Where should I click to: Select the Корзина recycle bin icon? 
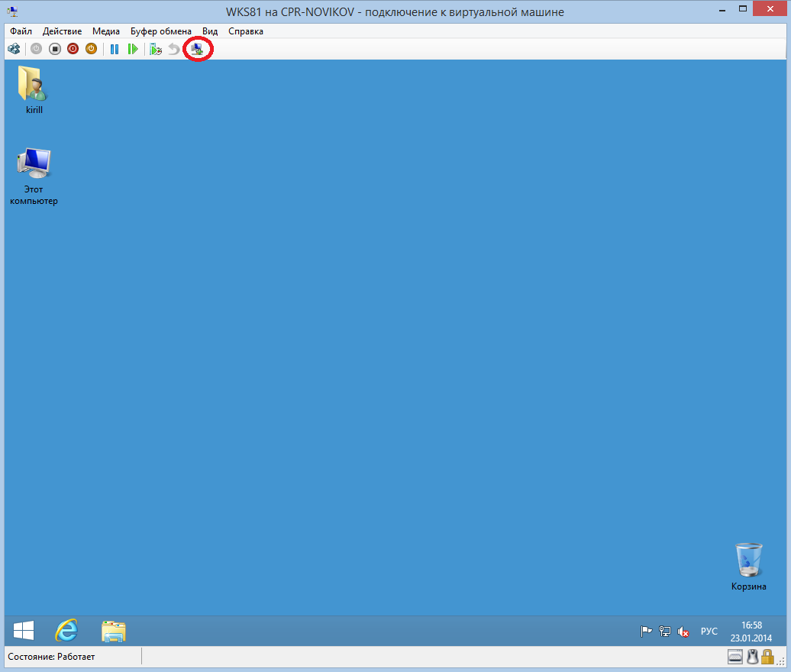click(748, 561)
